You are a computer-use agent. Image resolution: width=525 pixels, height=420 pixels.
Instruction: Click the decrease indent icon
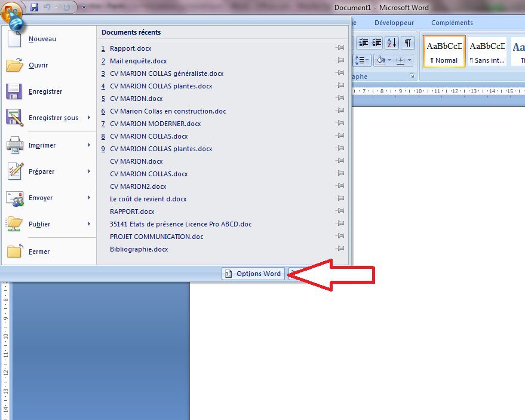363,42
